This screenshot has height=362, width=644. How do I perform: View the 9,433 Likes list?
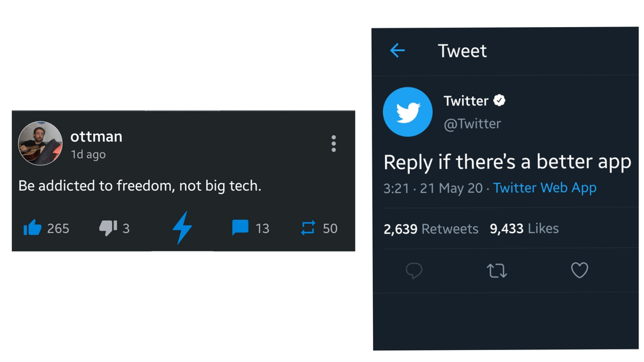pyautogui.click(x=524, y=229)
